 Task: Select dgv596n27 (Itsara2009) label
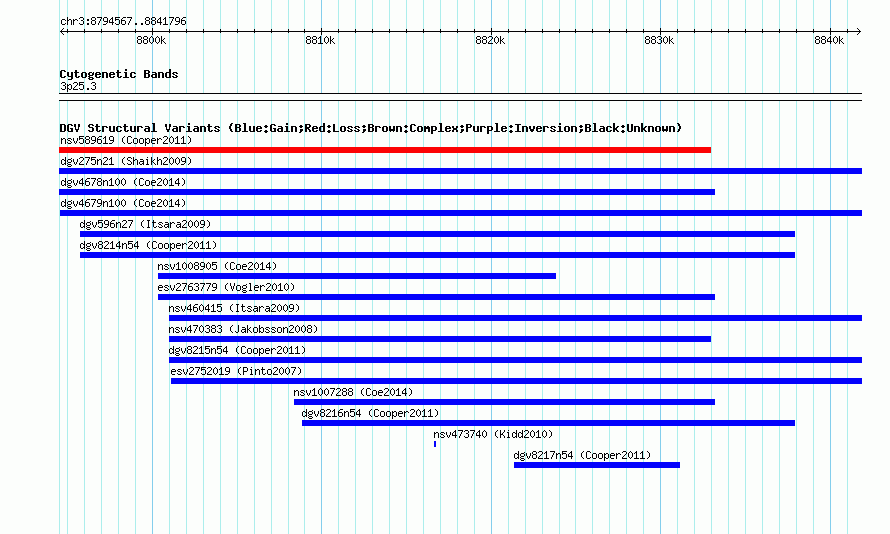pos(145,224)
